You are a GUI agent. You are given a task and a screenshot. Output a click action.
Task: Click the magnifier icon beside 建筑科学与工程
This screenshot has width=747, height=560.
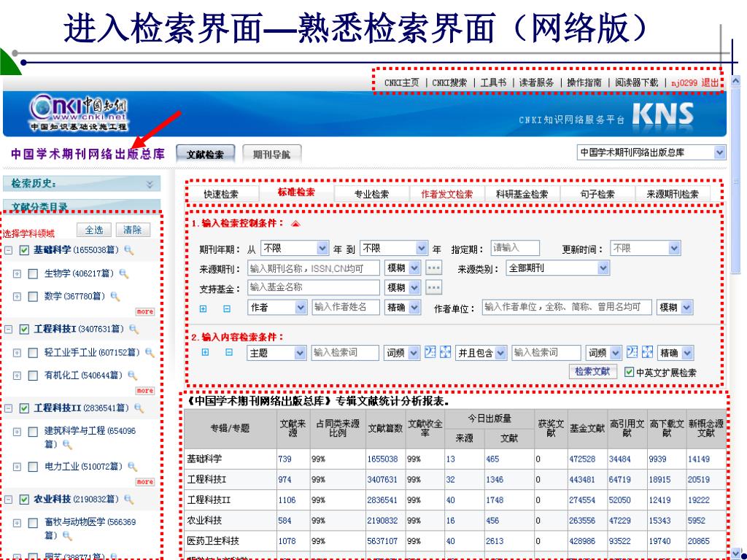coord(67,445)
